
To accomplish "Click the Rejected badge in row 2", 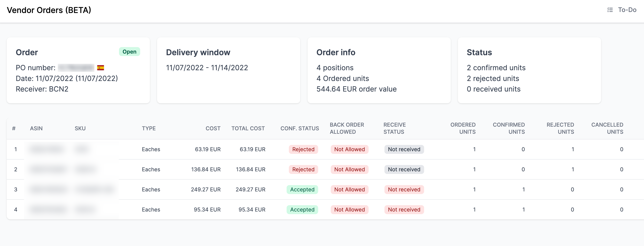I will point(303,169).
